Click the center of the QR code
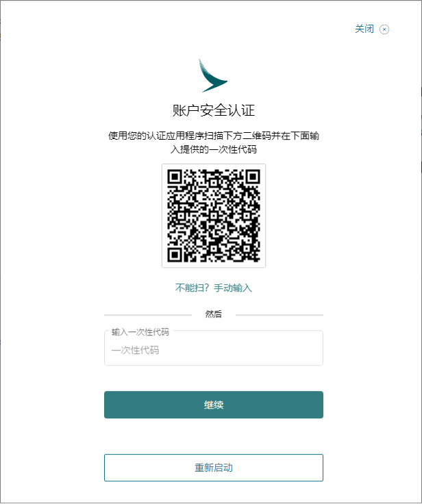The height and width of the screenshot is (504, 422). [214, 215]
